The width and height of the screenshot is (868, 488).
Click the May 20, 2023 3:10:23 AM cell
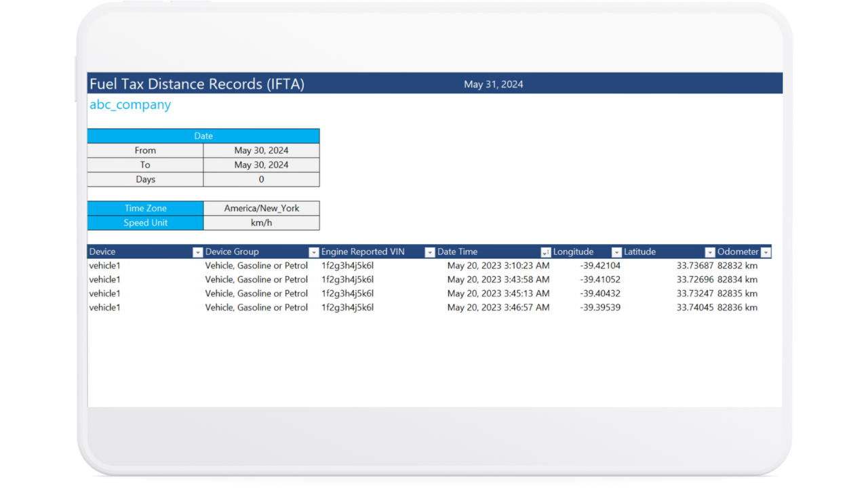(498, 266)
